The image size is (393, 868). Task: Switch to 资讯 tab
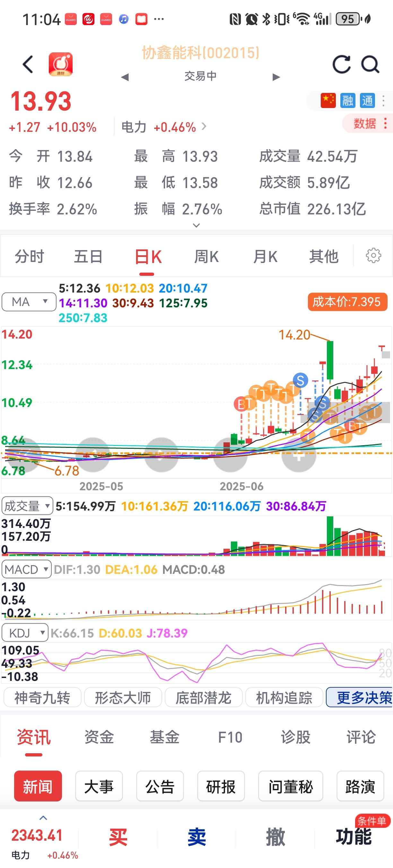[x=34, y=737]
